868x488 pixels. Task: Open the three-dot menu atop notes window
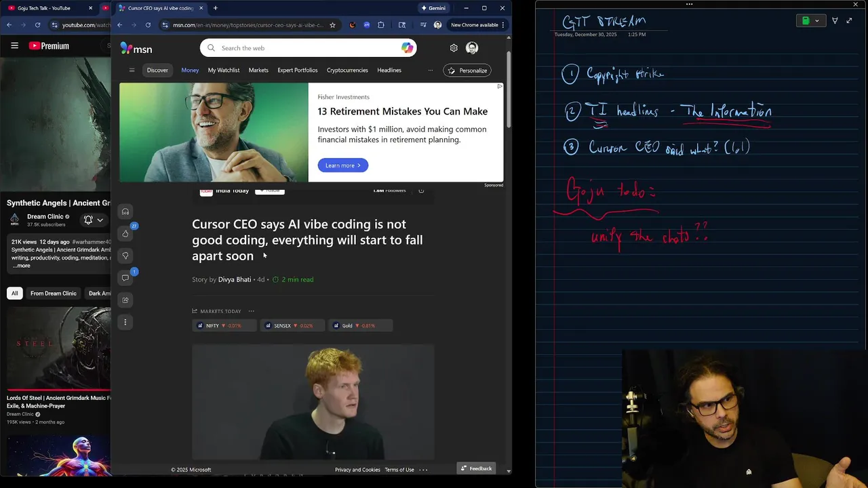tap(690, 4)
